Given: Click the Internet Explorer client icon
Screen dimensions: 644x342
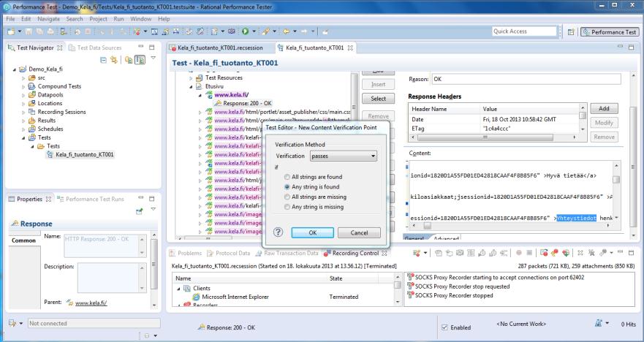Looking at the screenshot, I should click(197, 297).
